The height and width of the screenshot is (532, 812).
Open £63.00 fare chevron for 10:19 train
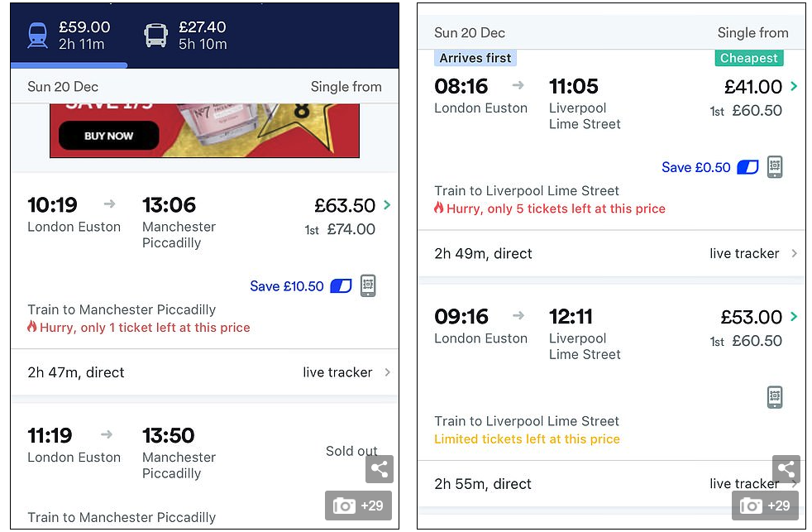click(x=388, y=204)
